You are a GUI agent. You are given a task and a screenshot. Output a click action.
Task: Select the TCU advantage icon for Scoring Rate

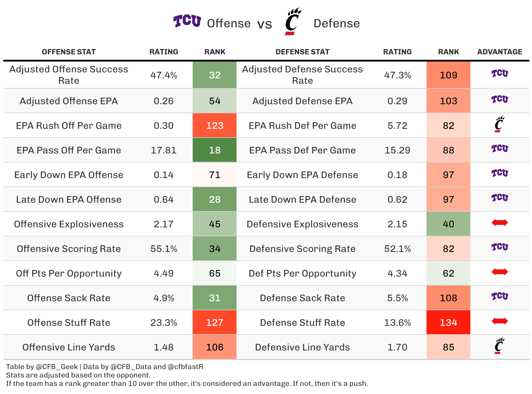click(500, 247)
